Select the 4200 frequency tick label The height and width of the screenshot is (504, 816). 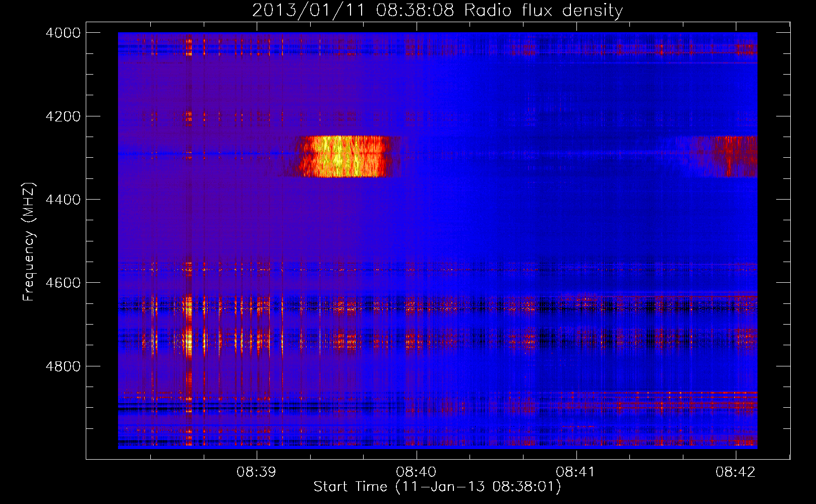click(63, 116)
